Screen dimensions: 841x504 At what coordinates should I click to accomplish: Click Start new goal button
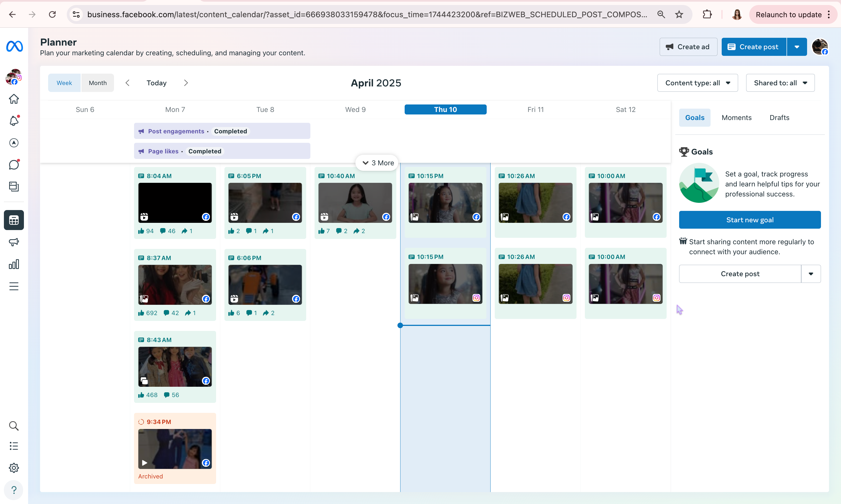point(750,220)
